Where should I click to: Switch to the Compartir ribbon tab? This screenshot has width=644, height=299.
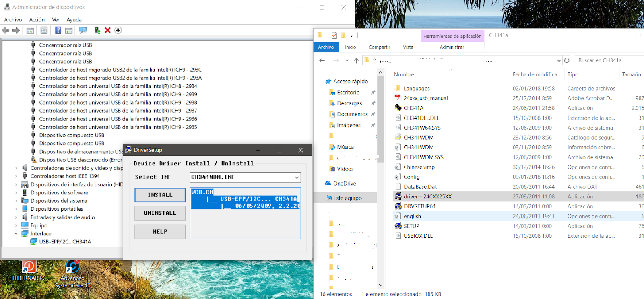tap(380, 47)
